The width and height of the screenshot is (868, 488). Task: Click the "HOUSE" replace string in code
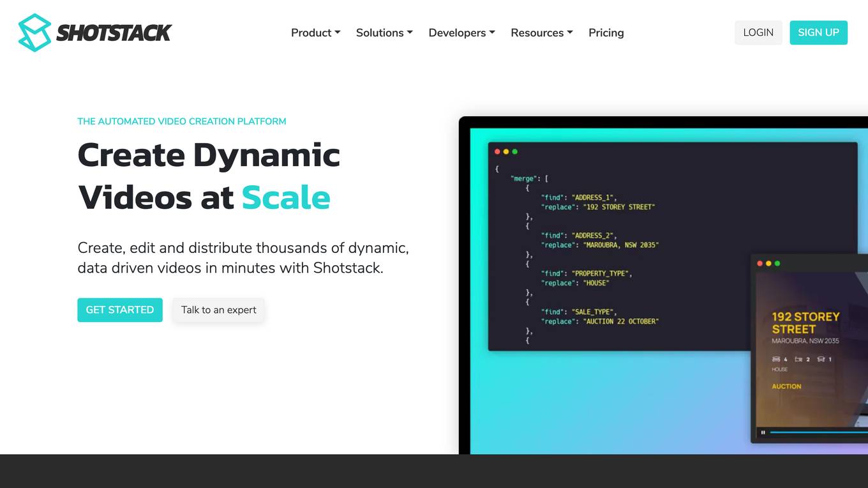click(x=597, y=283)
